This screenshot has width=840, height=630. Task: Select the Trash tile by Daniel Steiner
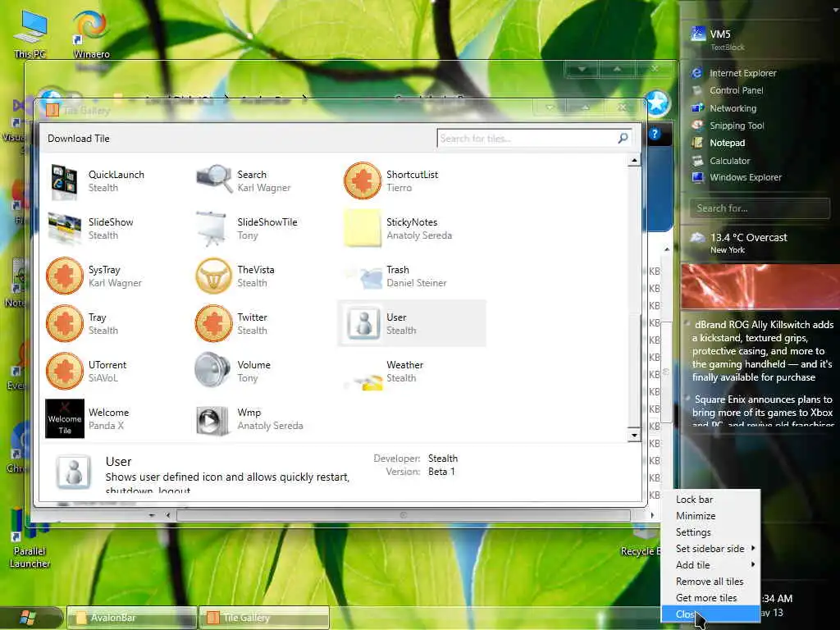click(x=412, y=276)
